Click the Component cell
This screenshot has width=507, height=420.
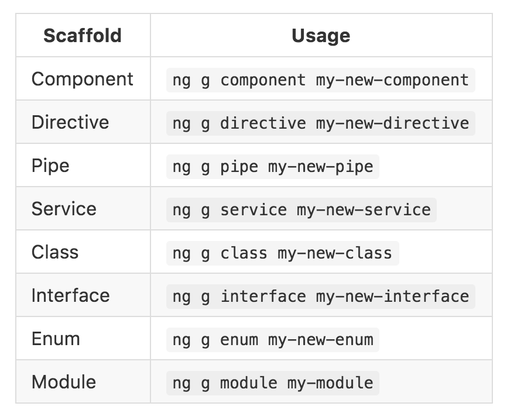(x=83, y=79)
